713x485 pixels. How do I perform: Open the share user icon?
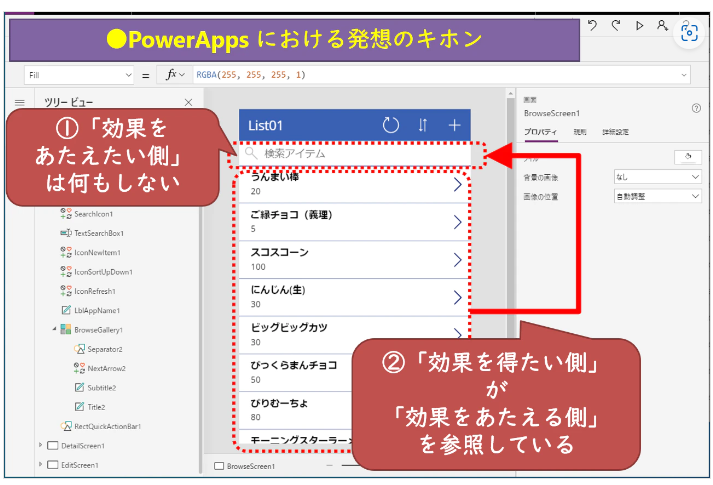click(663, 25)
